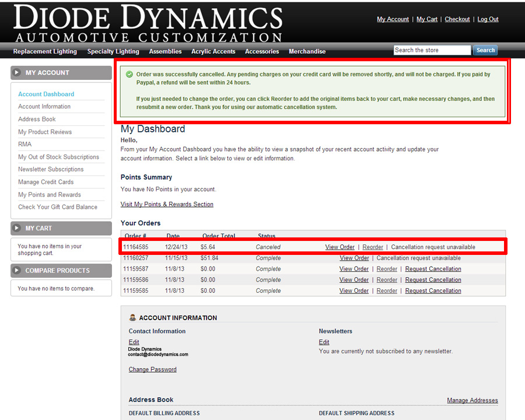Click the Account Information person icon
The image size is (525, 420).
132,317
